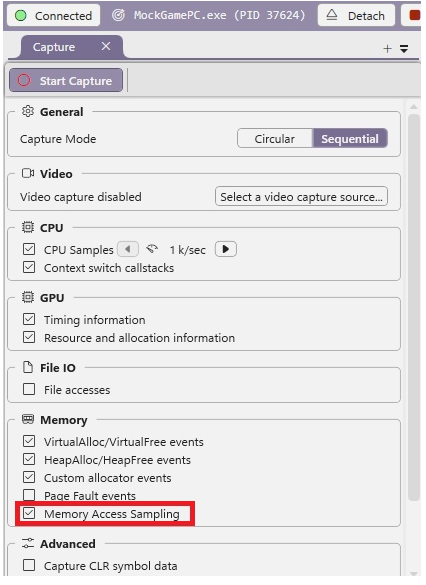426x585 pixels.
Task: Toggle Memory Access Sampling checkbox
Action: click(x=29, y=514)
